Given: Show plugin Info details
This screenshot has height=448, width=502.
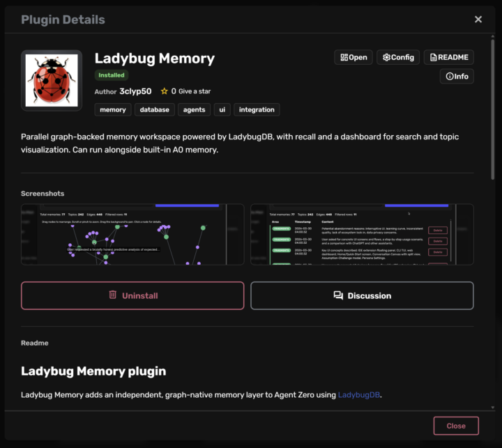Looking at the screenshot, I should 457,76.
